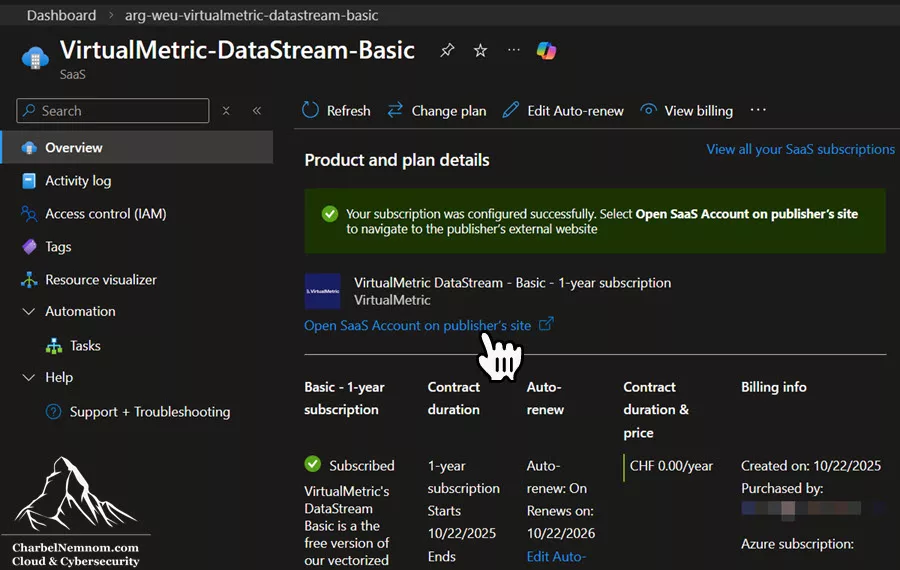
Task: Click Change plan in the toolbar
Action: (x=437, y=110)
